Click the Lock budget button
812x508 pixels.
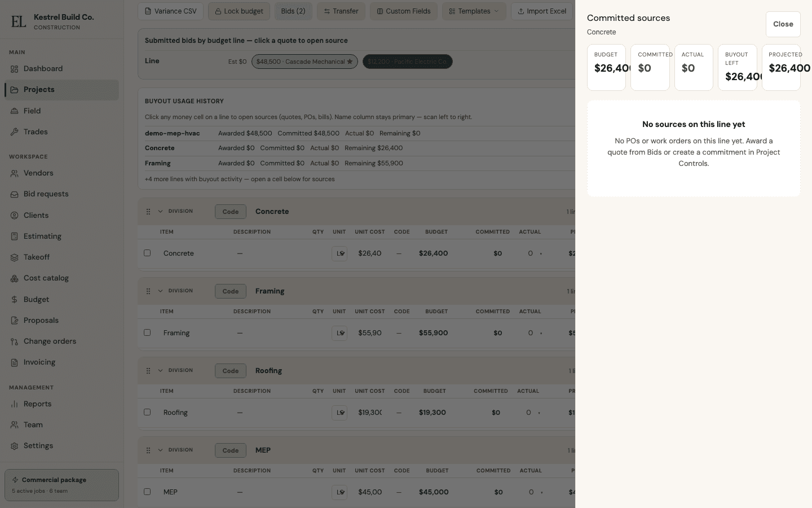(239, 11)
